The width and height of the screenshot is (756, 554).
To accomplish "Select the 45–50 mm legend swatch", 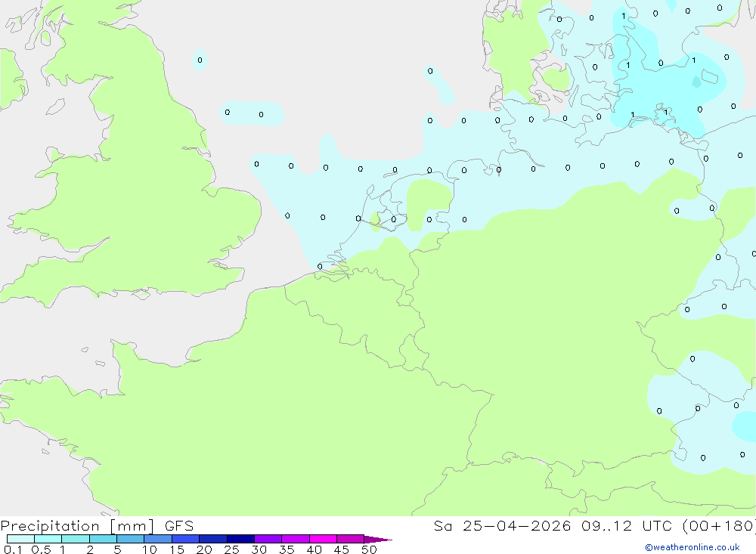I will [x=351, y=539].
